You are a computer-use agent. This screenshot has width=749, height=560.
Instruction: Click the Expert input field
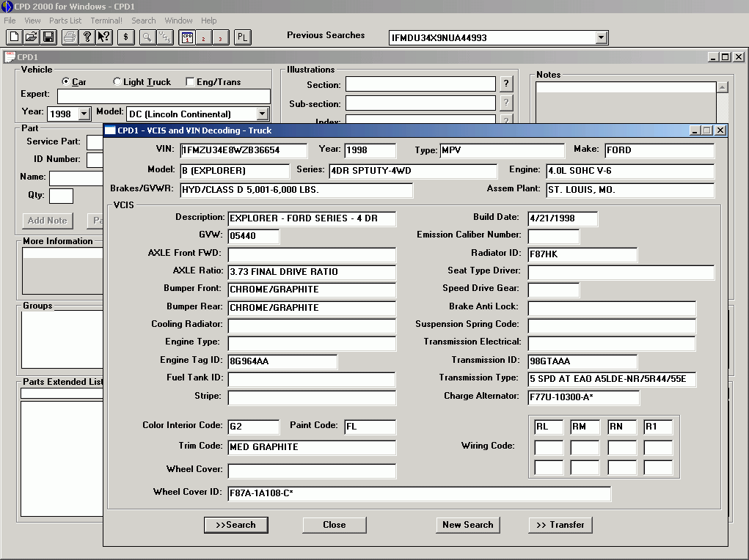[x=164, y=96]
